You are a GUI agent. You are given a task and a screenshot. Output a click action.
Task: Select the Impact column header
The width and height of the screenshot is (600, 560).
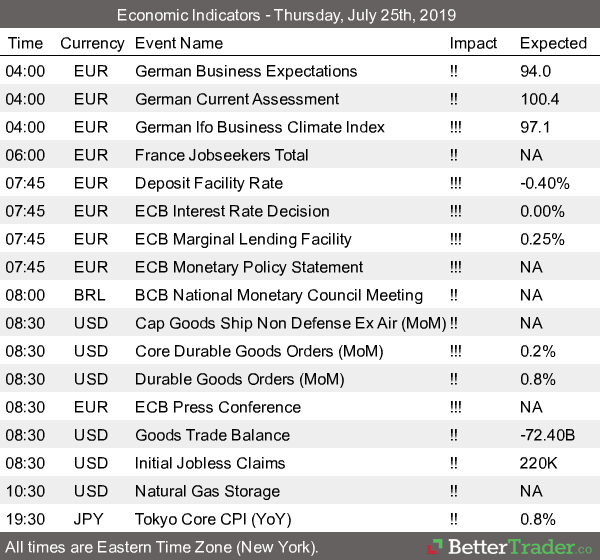tap(473, 43)
